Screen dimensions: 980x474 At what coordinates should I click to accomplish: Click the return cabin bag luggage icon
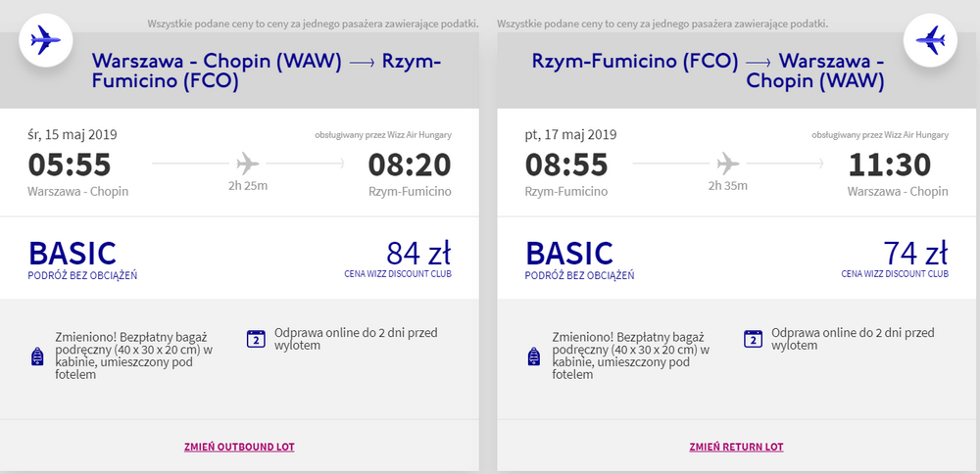pyautogui.click(x=534, y=356)
